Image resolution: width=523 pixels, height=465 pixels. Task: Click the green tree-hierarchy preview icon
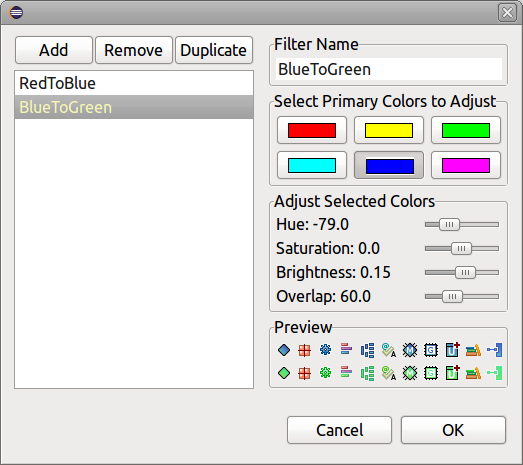(367, 373)
